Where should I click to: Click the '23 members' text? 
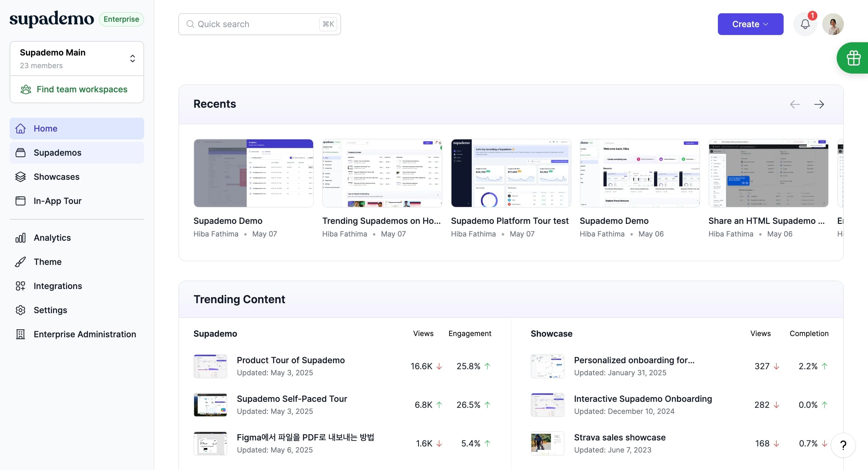click(41, 65)
